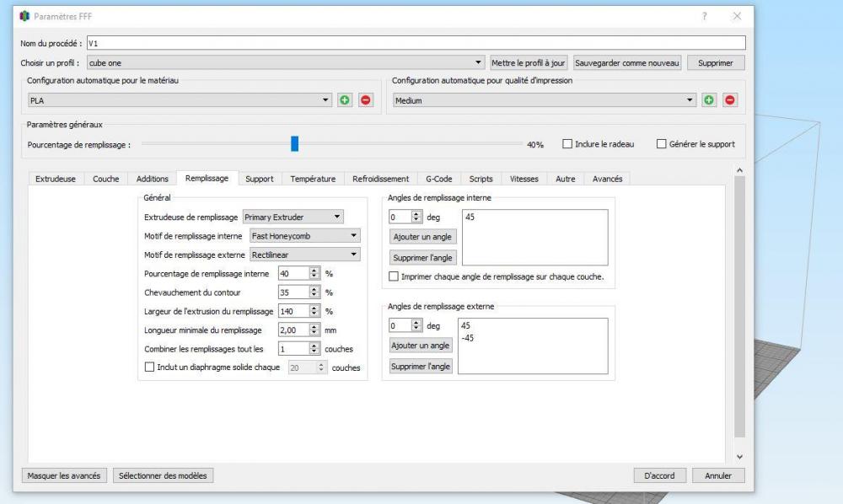Open the Autre tab
Image resolution: width=843 pixels, height=504 pixels.
coord(565,179)
